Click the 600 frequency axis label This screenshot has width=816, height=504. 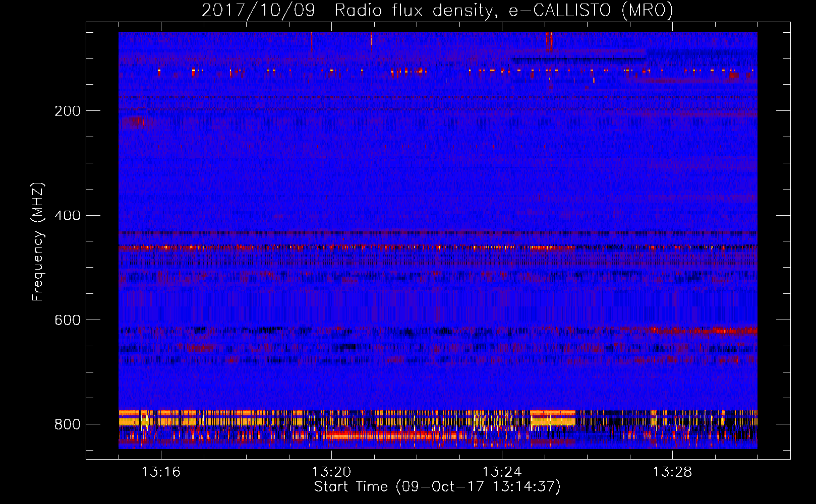point(68,321)
